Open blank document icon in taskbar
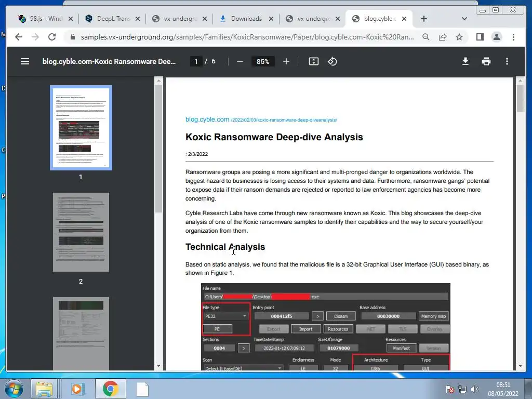 (x=142, y=389)
